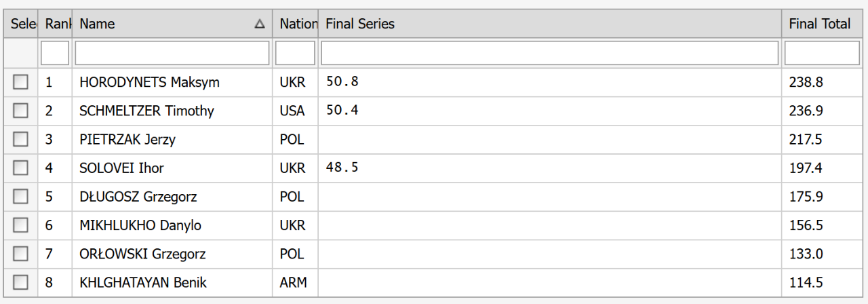This screenshot has width=868, height=304.
Task: Select the SCHMELTZER Timothy row checkbox
Action: point(21,111)
